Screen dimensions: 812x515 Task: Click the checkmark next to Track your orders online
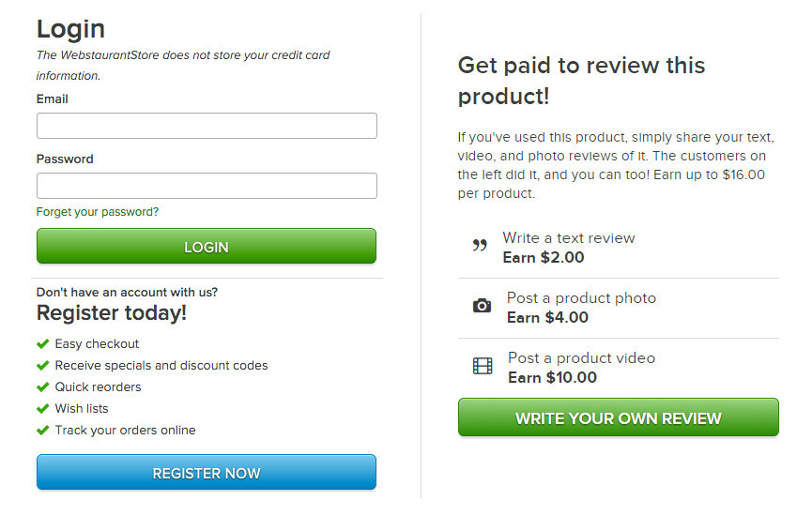point(43,431)
